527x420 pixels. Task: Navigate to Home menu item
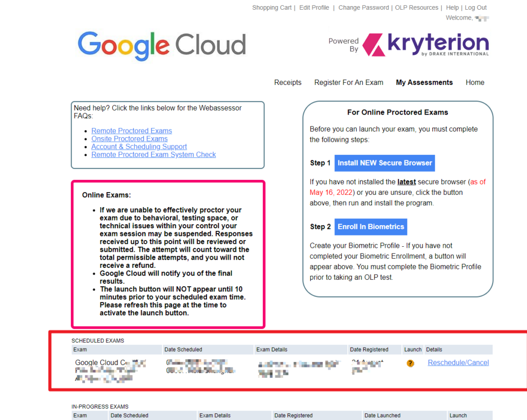point(475,82)
